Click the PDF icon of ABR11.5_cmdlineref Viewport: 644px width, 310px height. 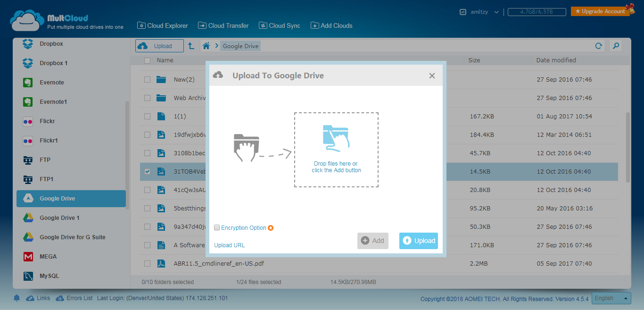click(x=161, y=264)
